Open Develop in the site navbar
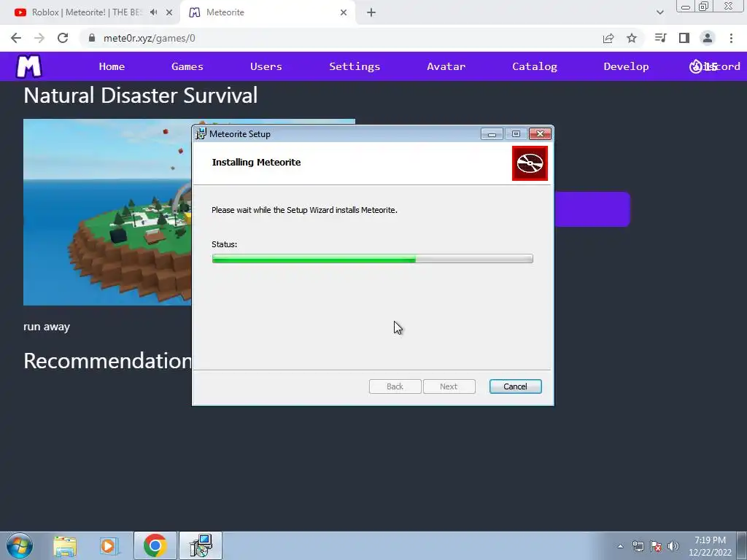 (x=626, y=66)
